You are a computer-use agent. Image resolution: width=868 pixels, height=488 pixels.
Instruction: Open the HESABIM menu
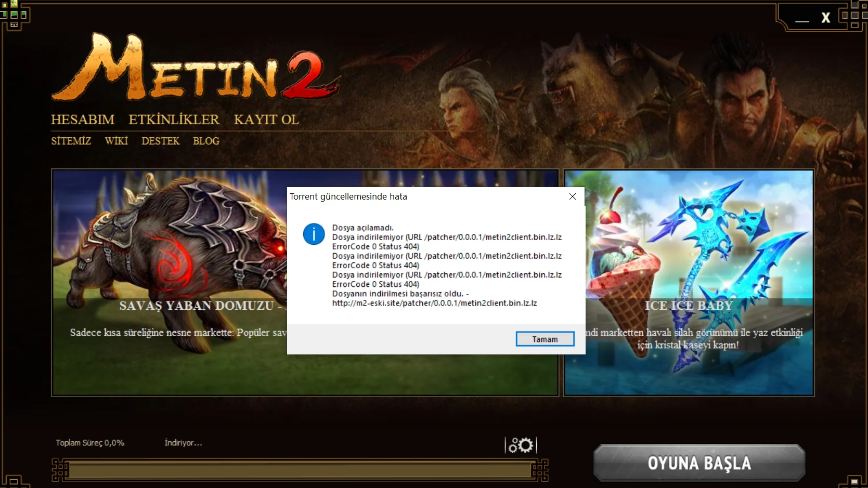pos(83,120)
